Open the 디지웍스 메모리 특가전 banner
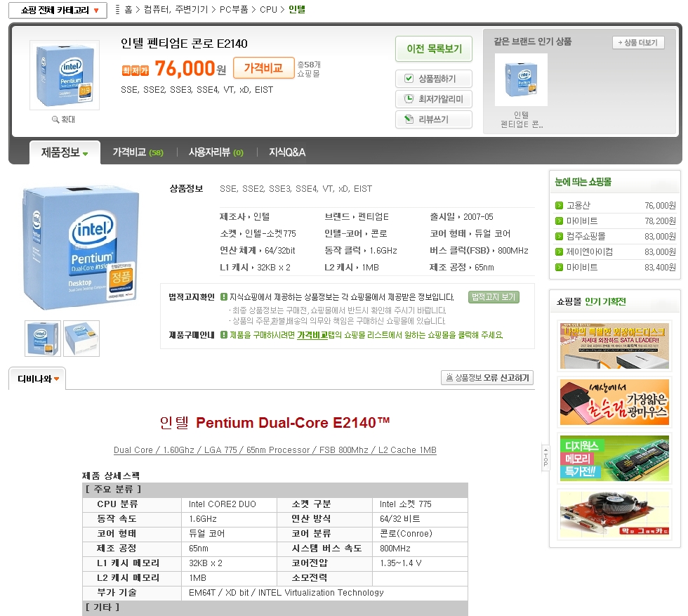 point(615,459)
